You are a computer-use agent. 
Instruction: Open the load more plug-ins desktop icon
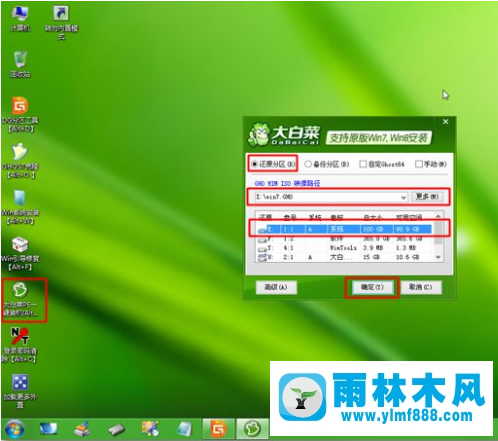20,391
